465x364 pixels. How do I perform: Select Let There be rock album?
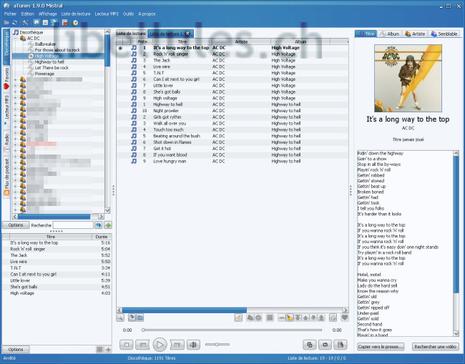click(x=51, y=68)
